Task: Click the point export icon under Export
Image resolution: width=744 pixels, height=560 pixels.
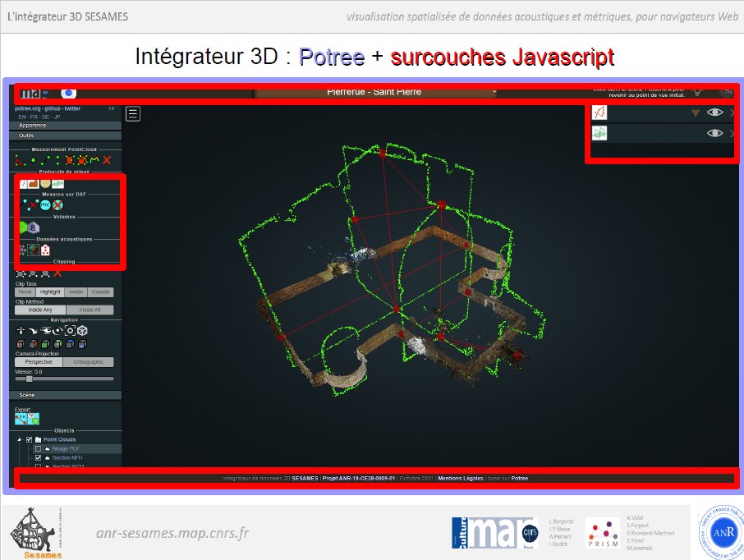Action: (33, 419)
